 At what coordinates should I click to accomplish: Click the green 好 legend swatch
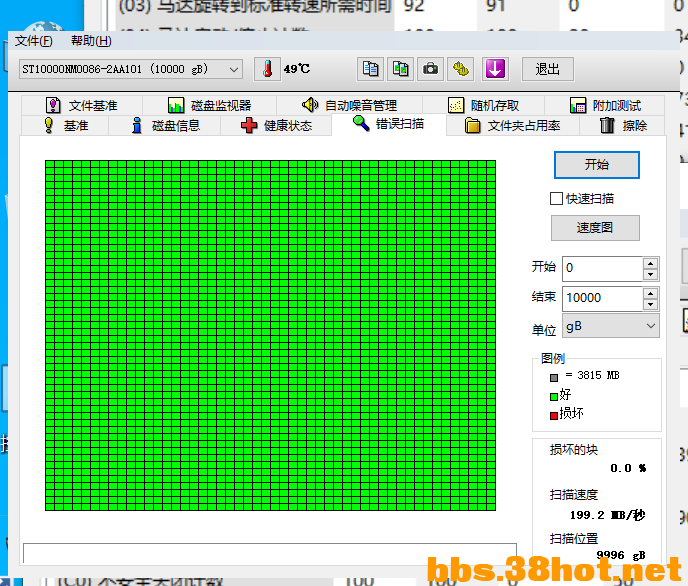[x=554, y=397]
